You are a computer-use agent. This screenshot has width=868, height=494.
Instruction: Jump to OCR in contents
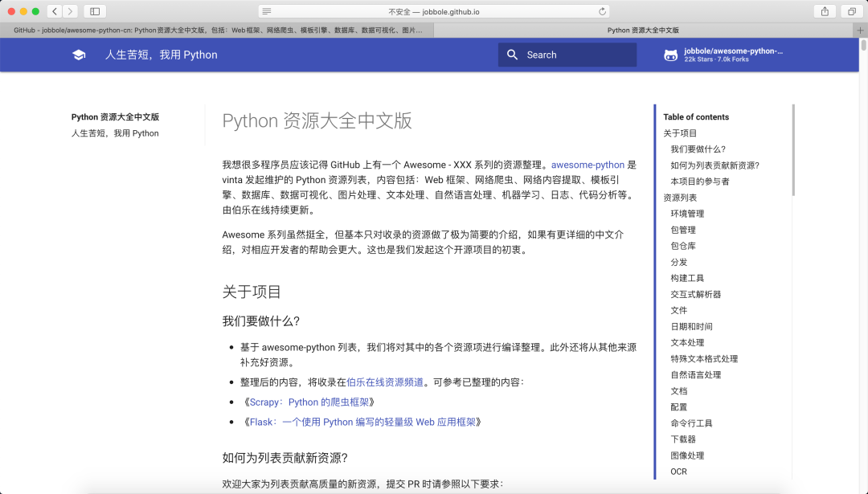tap(678, 472)
